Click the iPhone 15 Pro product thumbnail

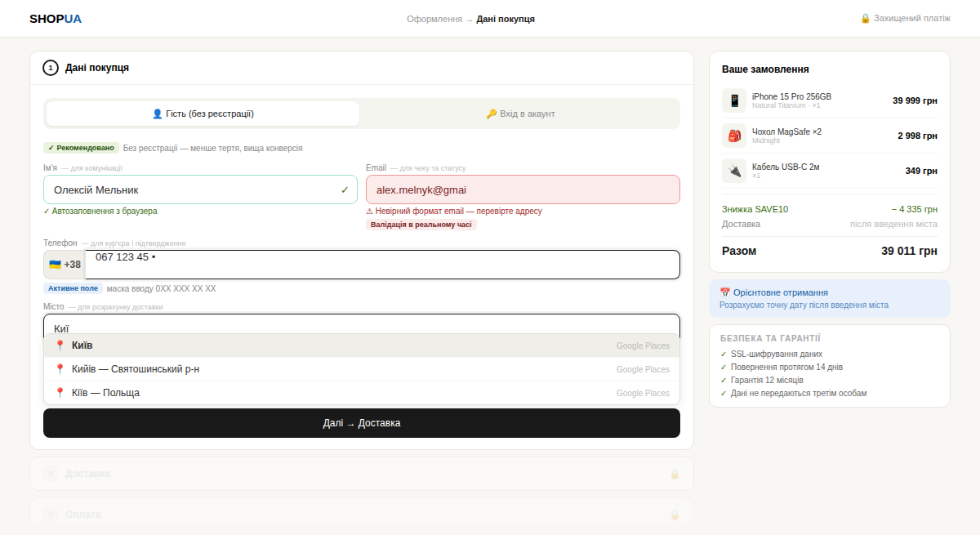[734, 100]
